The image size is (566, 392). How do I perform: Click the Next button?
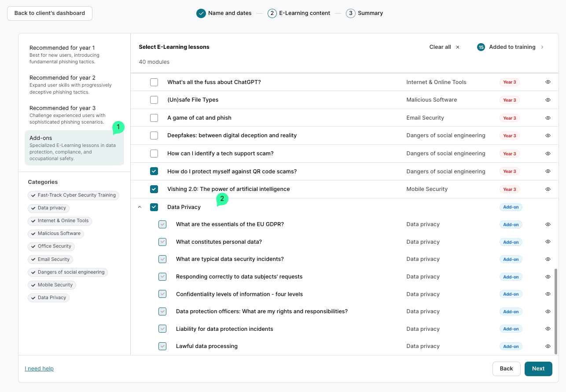(538, 369)
